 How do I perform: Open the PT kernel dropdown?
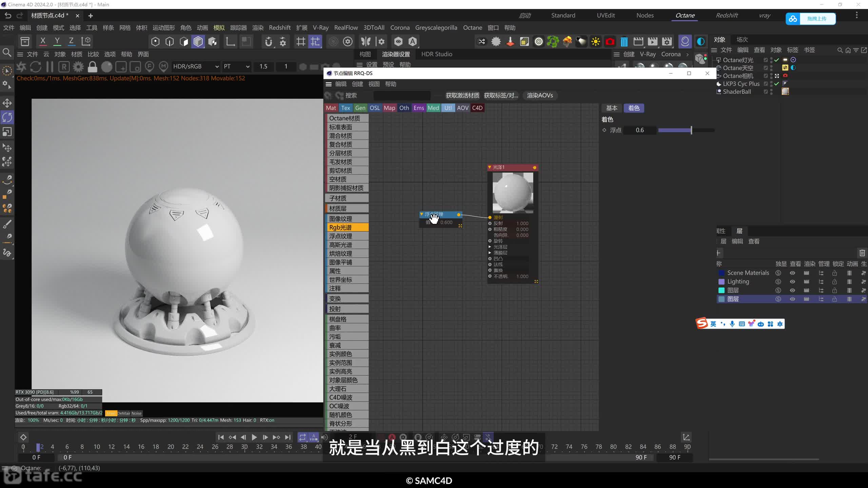click(236, 66)
